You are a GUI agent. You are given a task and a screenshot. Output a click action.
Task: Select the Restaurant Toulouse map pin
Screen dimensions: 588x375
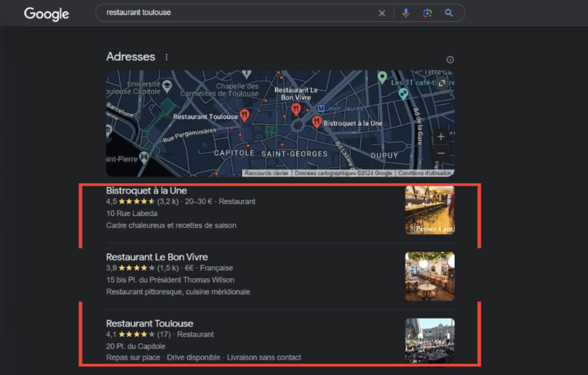(x=245, y=116)
